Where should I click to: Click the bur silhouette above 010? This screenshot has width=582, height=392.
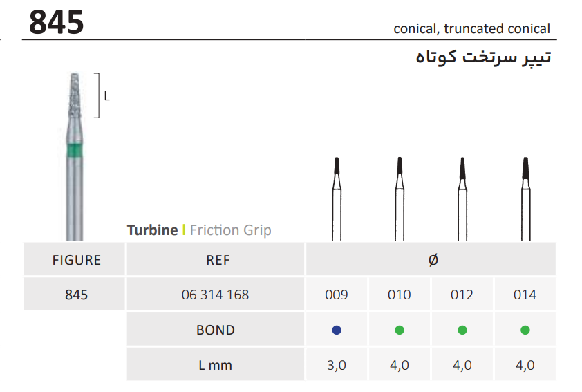pyautogui.click(x=400, y=198)
